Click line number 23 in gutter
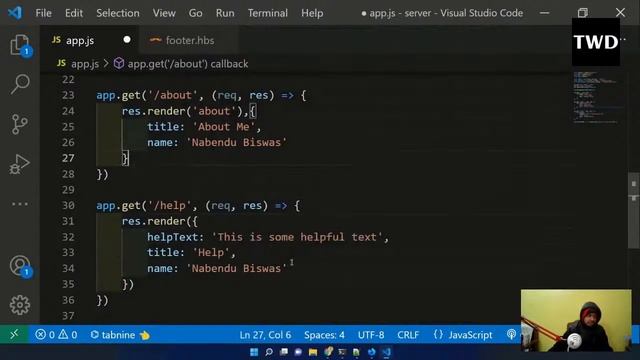 tap(68, 95)
